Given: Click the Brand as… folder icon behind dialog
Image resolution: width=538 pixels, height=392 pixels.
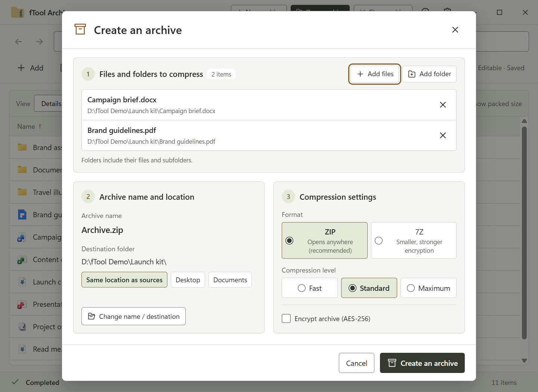Looking at the screenshot, I should point(22,147).
